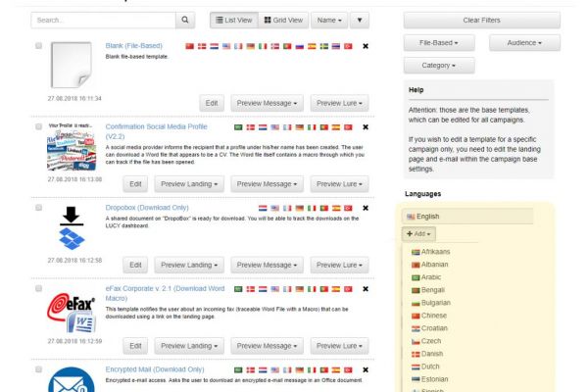
Task: Choose Arabic from language list
Action: tap(426, 277)
